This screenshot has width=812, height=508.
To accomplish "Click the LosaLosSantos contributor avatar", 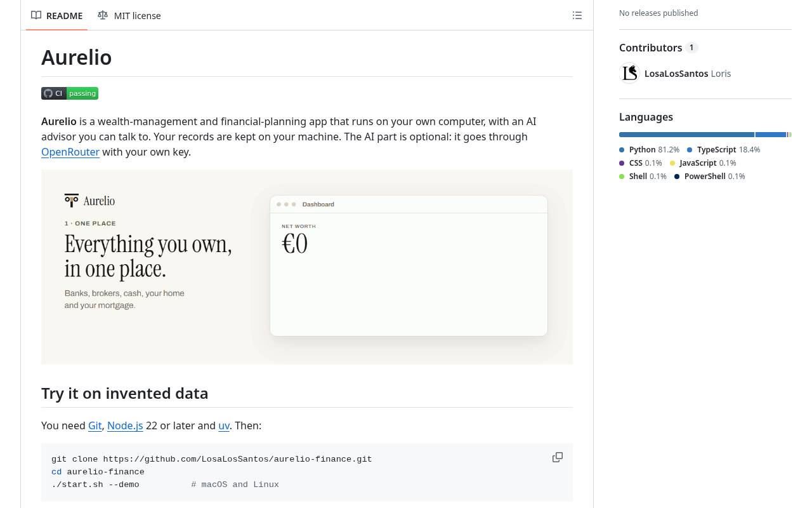I will pos(629,73).
